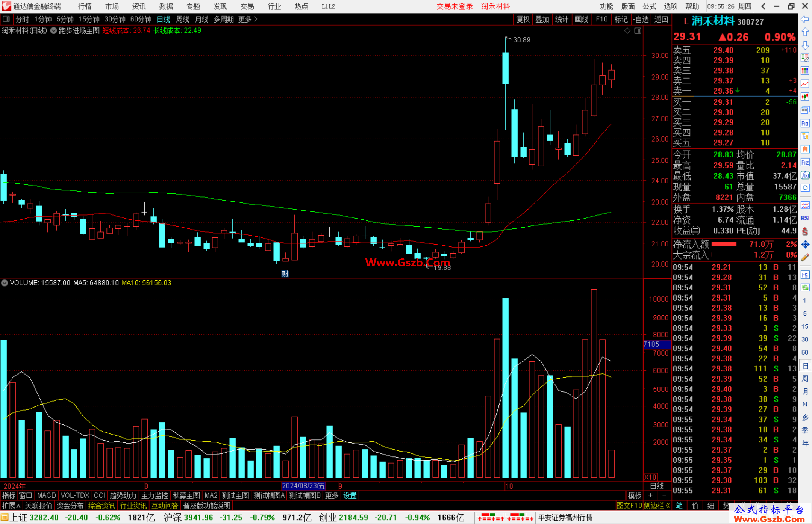Click the orange document icon in the sidebar
The width and height of the screenshot is (812, 524).
805,149
